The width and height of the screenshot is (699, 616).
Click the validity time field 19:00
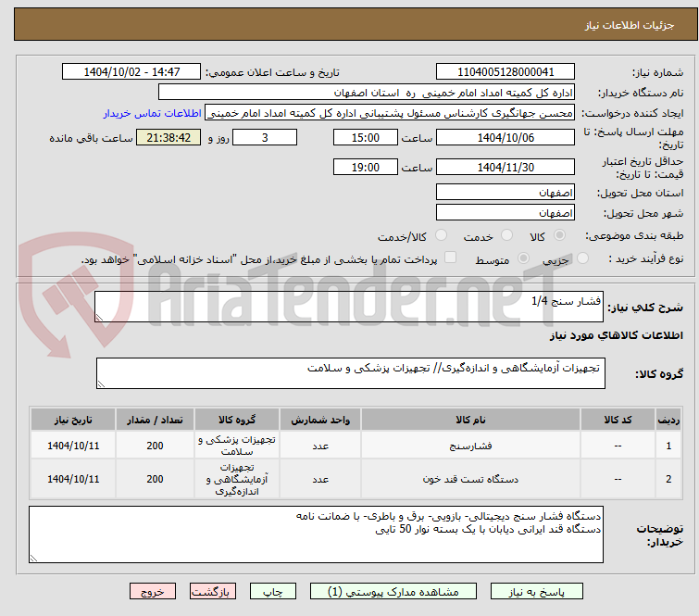[366, 168]
